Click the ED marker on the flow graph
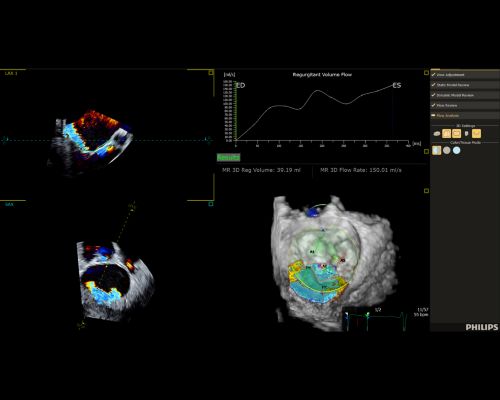 [x=241, y=86]
